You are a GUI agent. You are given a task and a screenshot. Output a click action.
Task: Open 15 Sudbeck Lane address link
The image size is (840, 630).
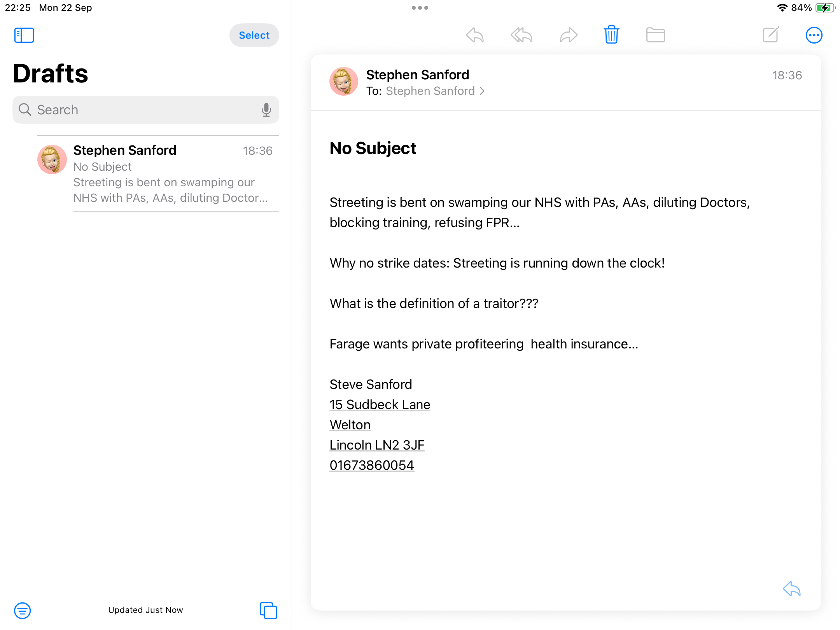[380, 405]
